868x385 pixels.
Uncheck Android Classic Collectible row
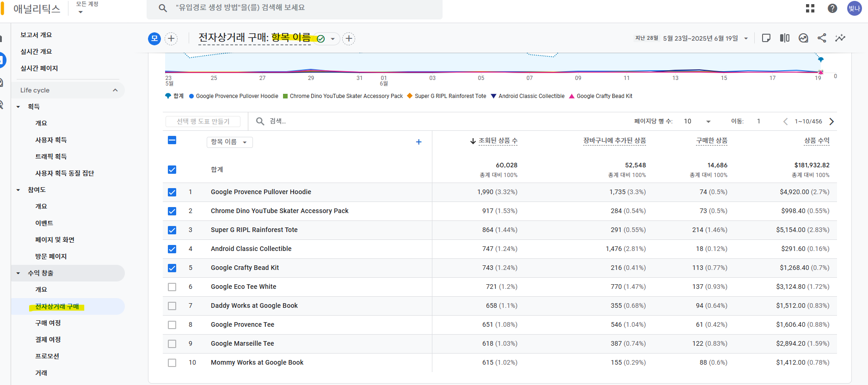[x=172, y=249]
